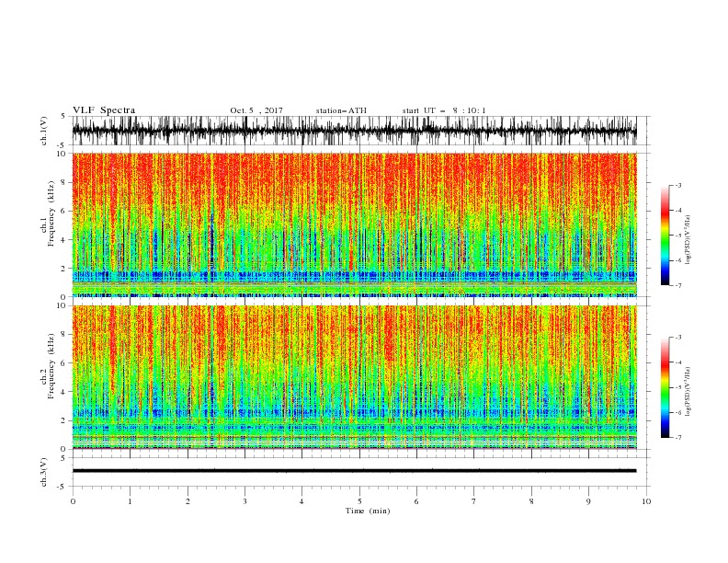The width and height of the screenshot is (728, 563).
Task: Click the "2" kHz tick on the ch.2 frequency axis
Action: pyautogui.click(x=64, y=420)
